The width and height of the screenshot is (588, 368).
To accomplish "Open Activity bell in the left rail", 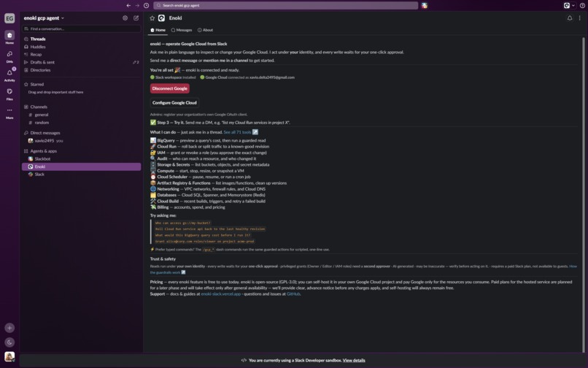I will (x=9, y=74).
